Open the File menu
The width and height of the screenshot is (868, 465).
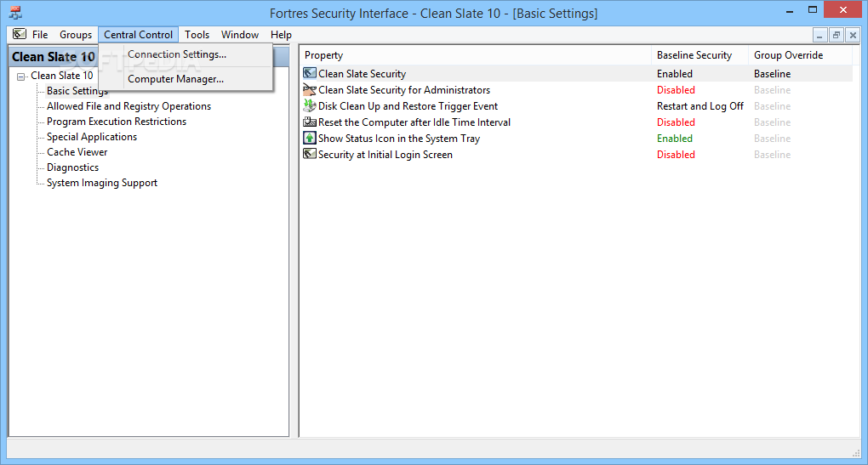click(40, 34)
